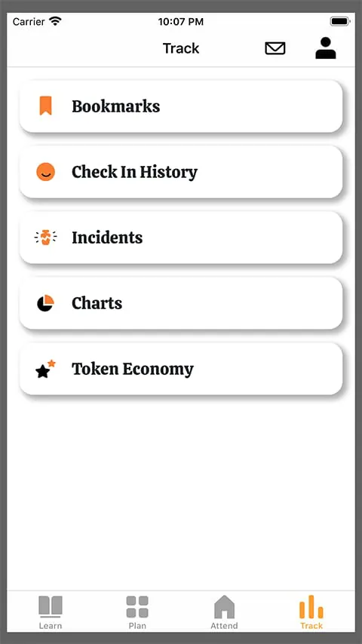Image resolution: width=362 pixels, height=644 pixels.
Task: Click the smiley face check-in icon
Action: (x=45, y=172)
